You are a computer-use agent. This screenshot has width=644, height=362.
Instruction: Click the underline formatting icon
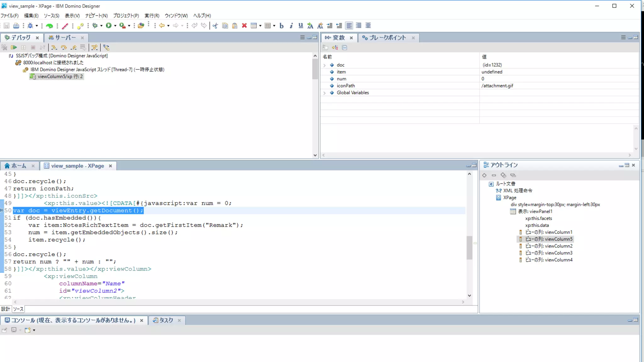[301, 26]
